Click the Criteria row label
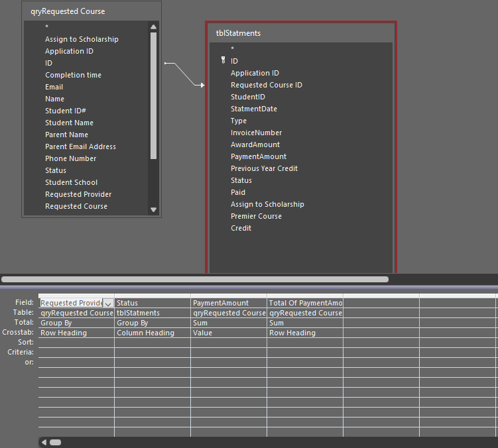 coord(21,352)
